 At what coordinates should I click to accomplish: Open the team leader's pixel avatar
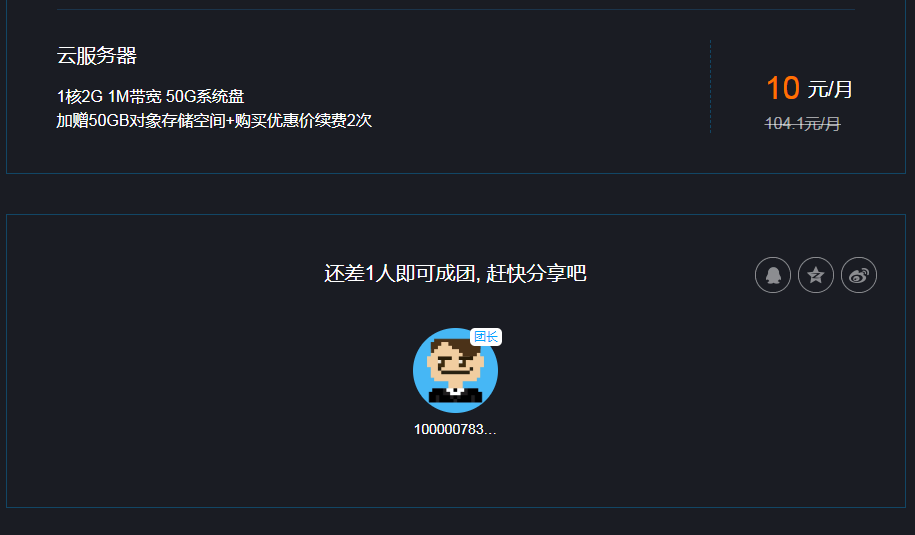[x=455, y=370]
